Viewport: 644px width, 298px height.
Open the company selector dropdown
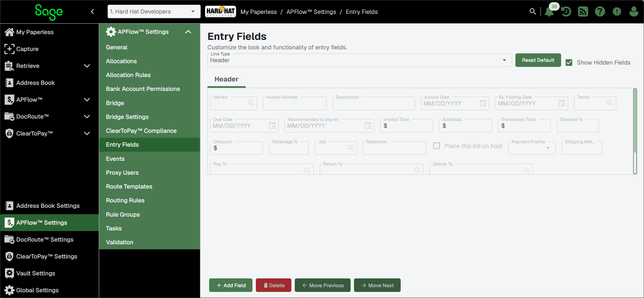[x=154, y=11]
